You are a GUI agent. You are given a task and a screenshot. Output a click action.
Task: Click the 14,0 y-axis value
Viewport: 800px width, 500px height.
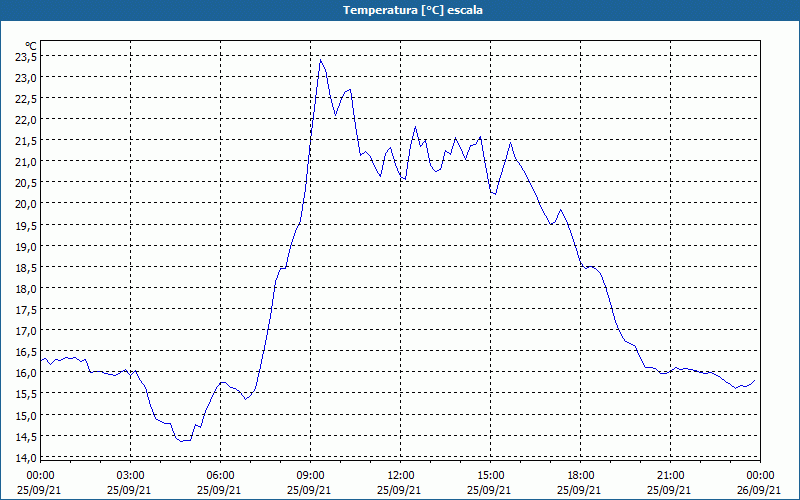(26, 457)
